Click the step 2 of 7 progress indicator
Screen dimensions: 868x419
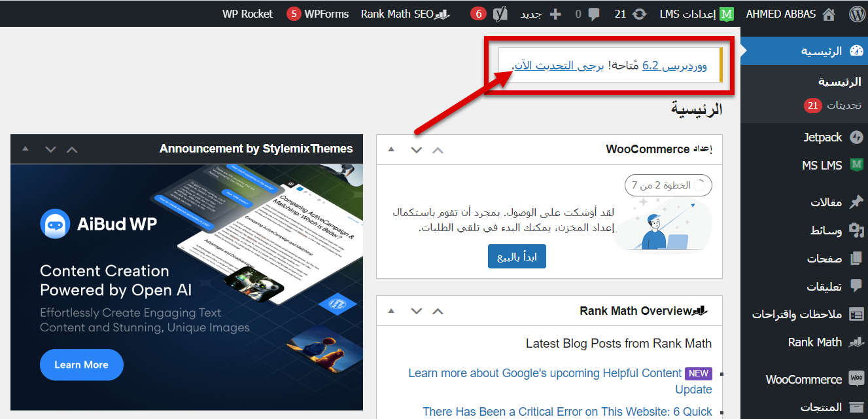667,186
